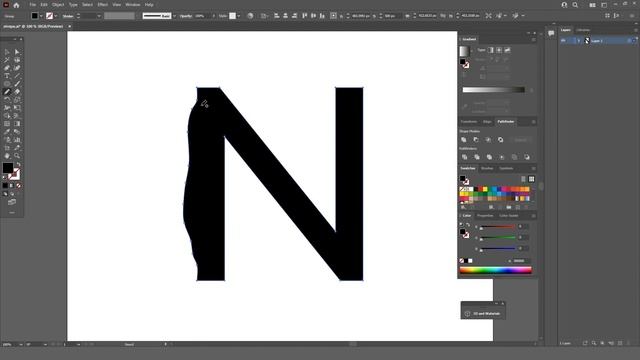
Task: Open the Gradient panel options menu
Action: tap(533, 40)
